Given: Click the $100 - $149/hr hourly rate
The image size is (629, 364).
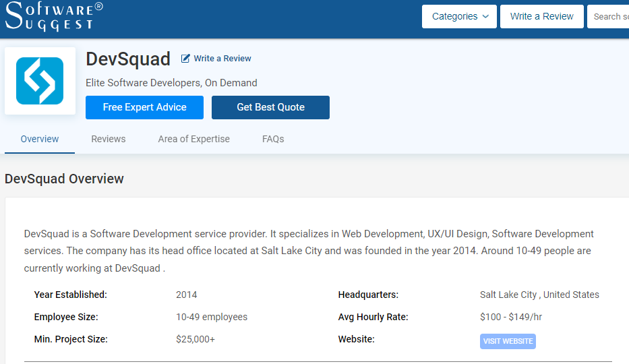Looking at the screenshot, I should [511, 317].
